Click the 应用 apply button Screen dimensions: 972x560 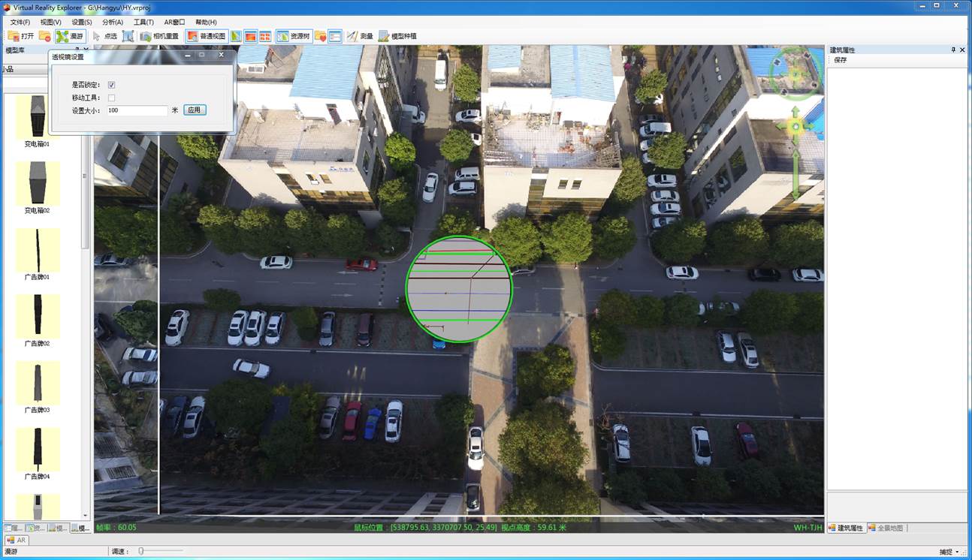click(x=195, y=110)
